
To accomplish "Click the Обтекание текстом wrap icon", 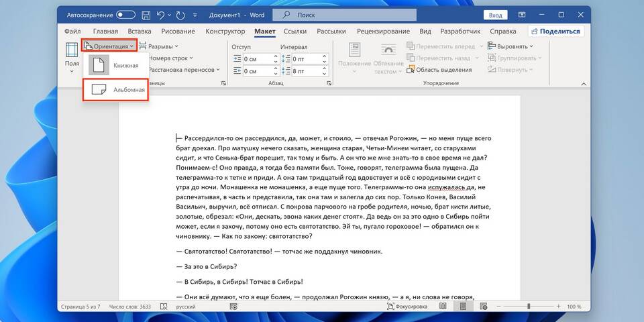I will [x=388, y=50].
